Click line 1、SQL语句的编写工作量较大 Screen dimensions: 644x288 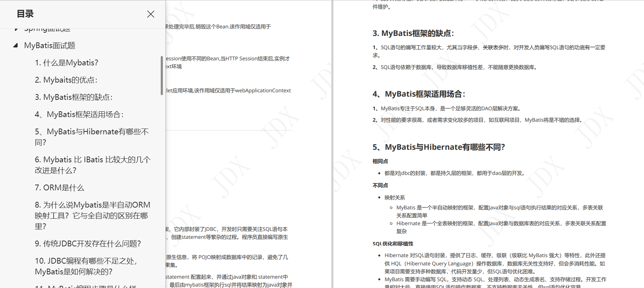pyautogui.click(x=489, y=51)
